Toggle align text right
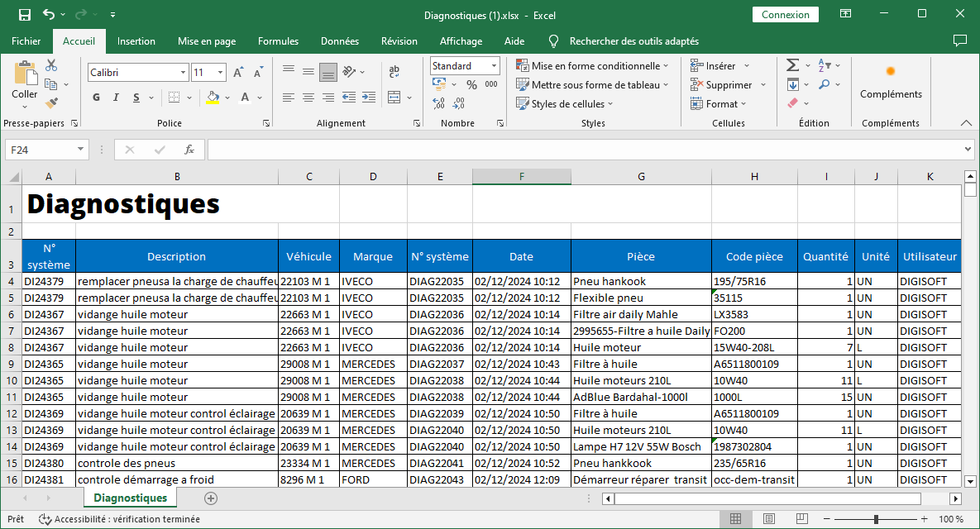The image size is (980, 529). (328, 98)
